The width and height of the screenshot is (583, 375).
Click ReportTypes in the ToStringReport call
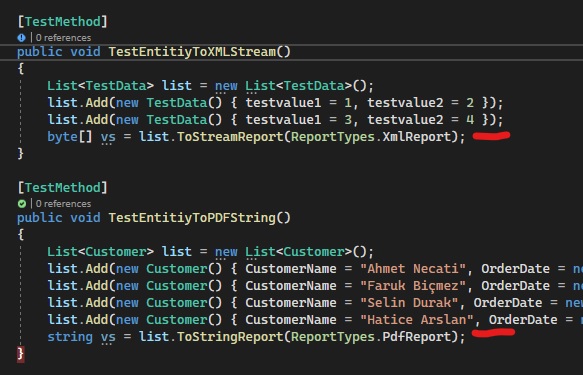[333, 337]
